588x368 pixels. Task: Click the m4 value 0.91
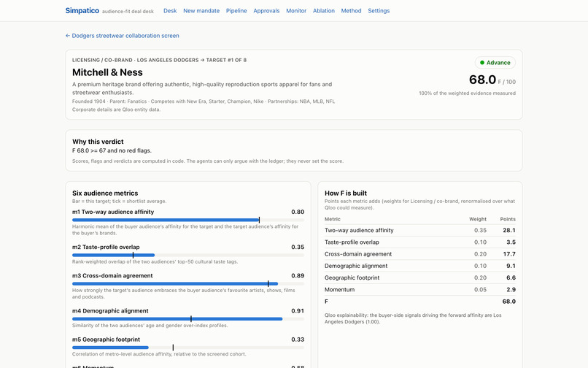tap(298, 311)
